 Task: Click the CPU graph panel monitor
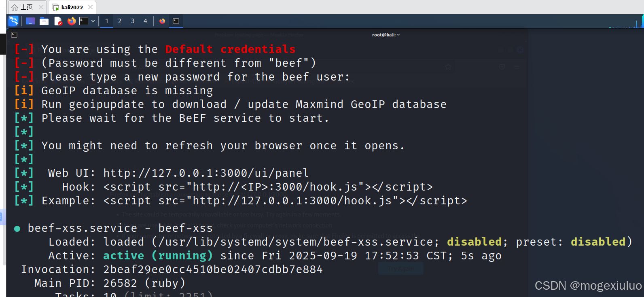pos(626,21)
